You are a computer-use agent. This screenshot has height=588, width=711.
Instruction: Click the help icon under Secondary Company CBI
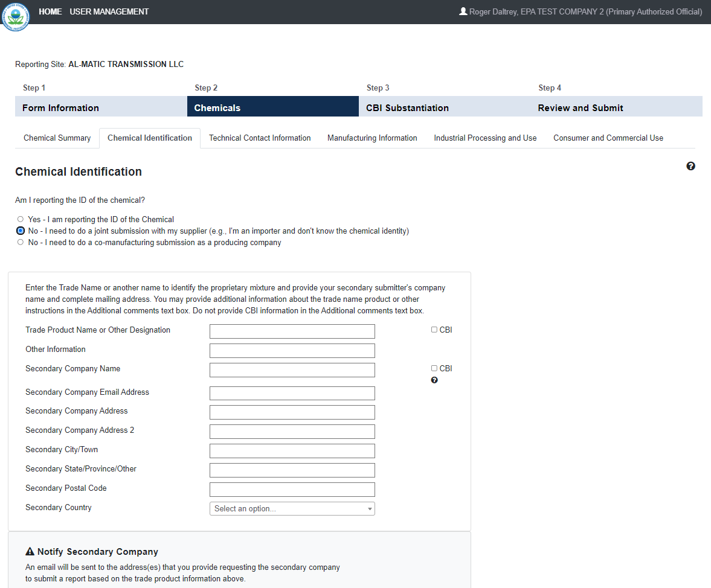tap(434, 380)
